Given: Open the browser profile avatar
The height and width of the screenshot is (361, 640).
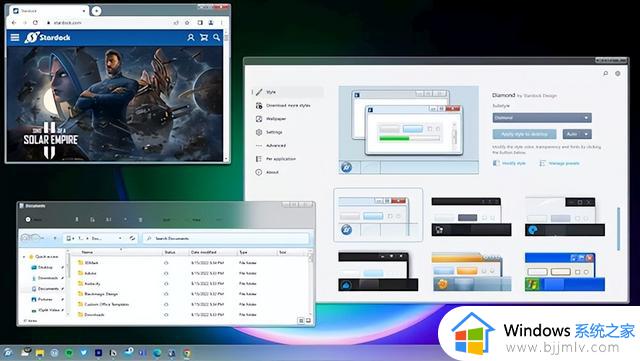Looking at the screenshot, I should [211, 23].
